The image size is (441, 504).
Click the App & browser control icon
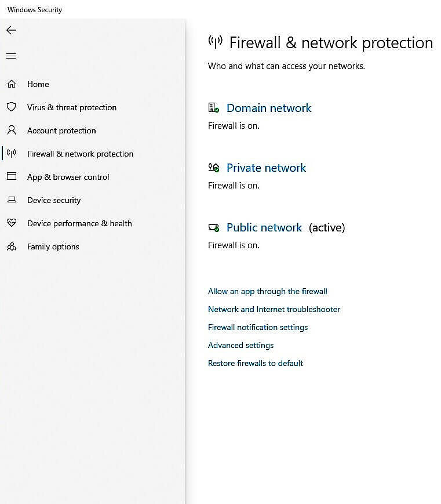point(10,177)
